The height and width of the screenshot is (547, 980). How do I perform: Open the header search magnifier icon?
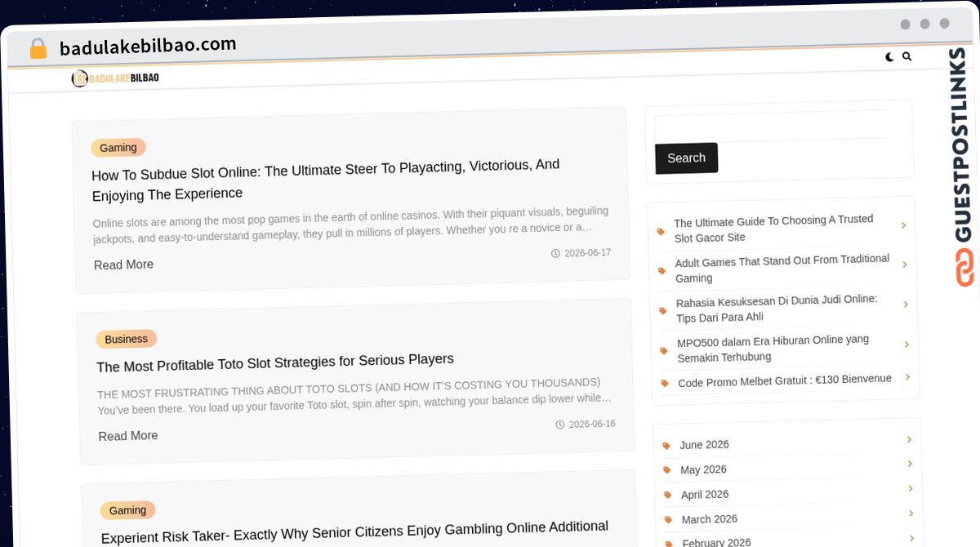(906, 57)
